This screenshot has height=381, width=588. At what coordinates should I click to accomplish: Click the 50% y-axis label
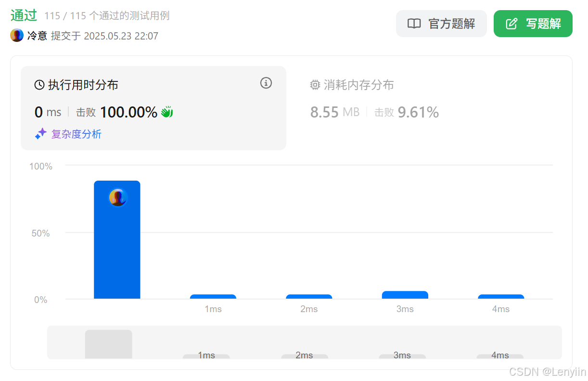[x=40, y=233]
